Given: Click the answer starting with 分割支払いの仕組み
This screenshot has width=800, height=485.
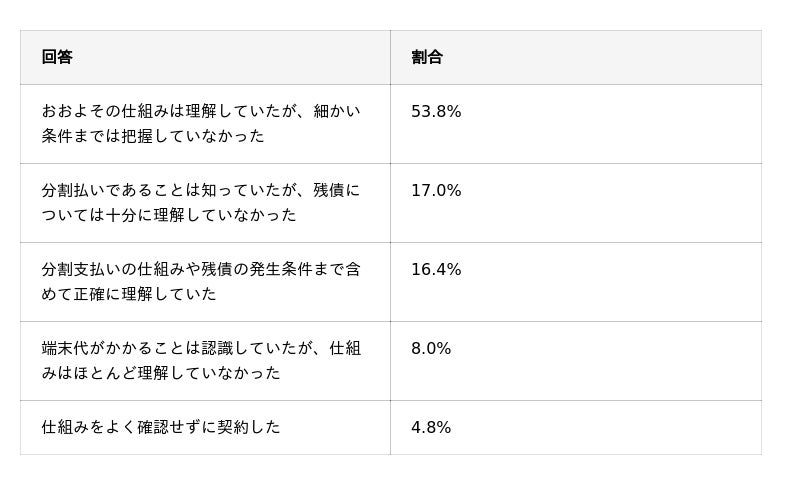Looking at the screenshot, I should click(x=201, y=282).
